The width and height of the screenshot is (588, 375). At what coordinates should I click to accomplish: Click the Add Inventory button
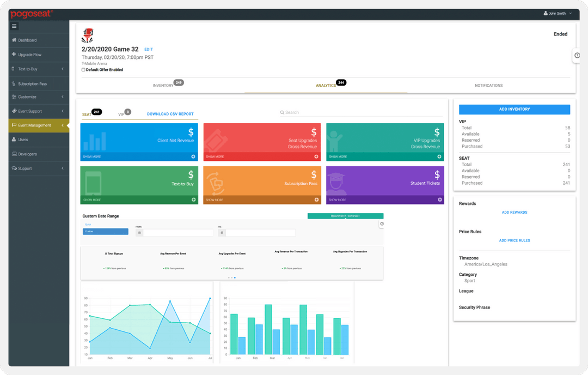pyautogui.click(x=514, y=110)
